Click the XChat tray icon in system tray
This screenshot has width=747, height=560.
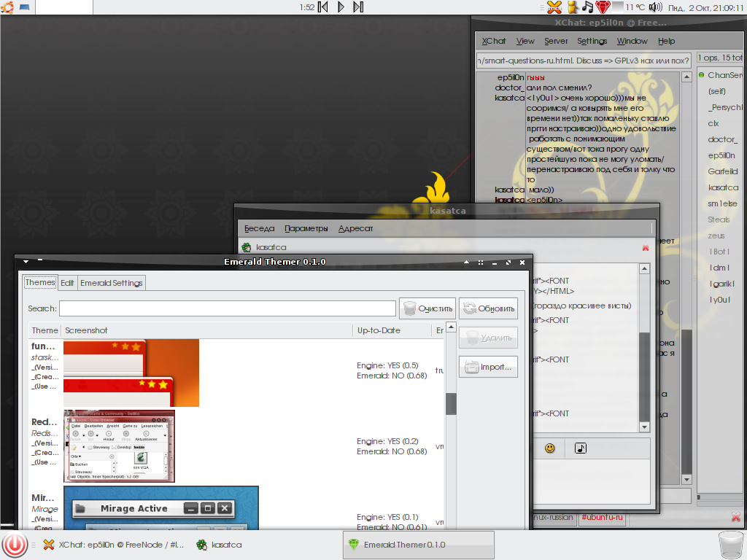(554, 7)
